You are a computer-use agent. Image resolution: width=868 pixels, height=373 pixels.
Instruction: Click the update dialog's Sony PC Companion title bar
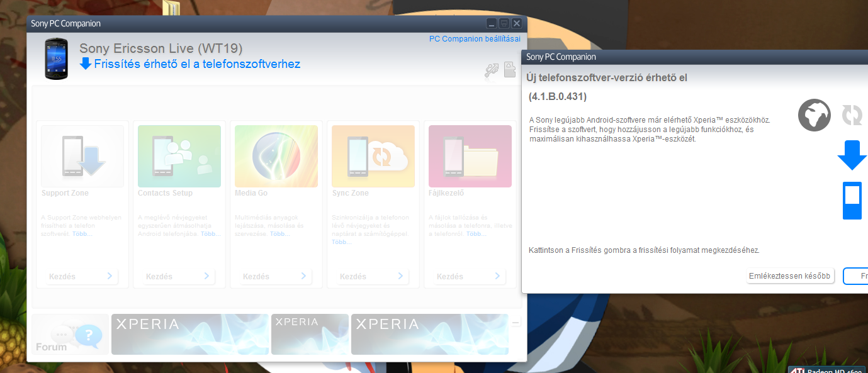(x=695, y=57)
